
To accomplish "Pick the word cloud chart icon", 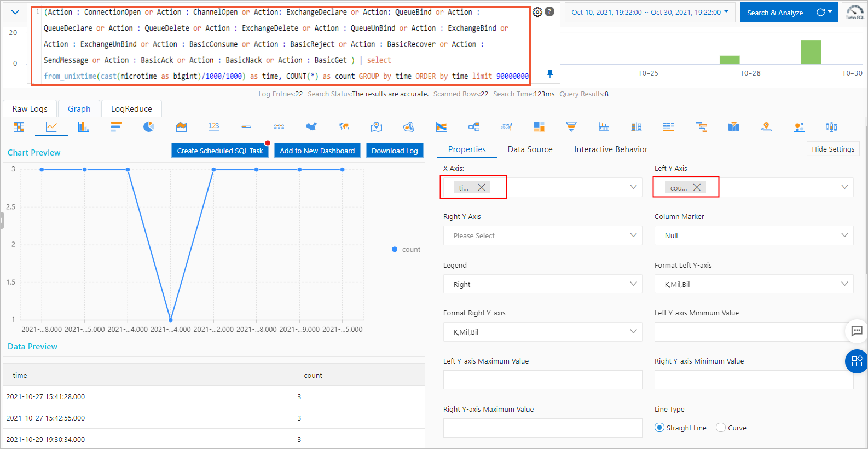I will [506, 126].
